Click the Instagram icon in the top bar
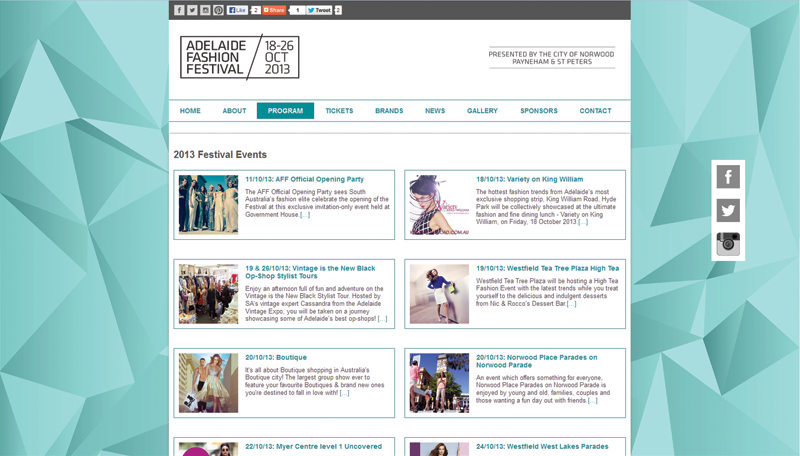The image size is (800, 456). click(205, 10)
